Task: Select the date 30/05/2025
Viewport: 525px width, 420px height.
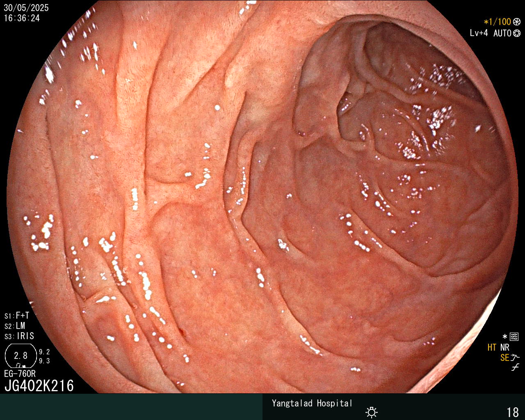Action: tap(26, 7)
